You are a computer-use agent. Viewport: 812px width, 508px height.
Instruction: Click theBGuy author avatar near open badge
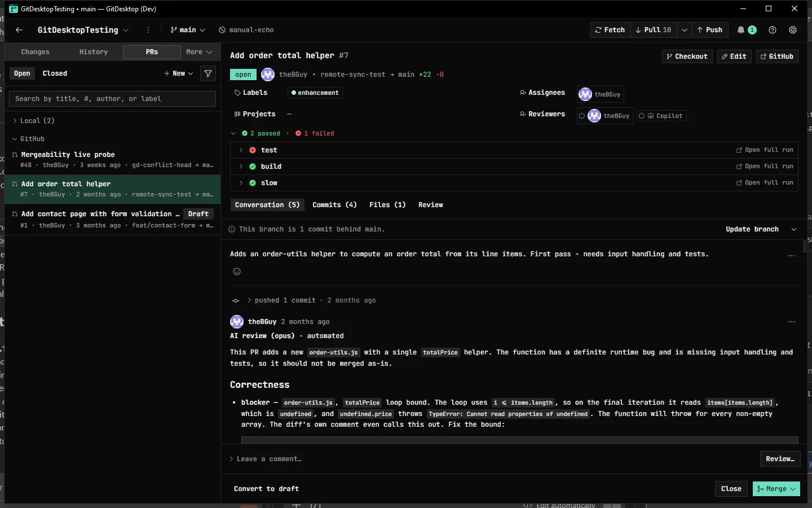(x=268, y=75)
